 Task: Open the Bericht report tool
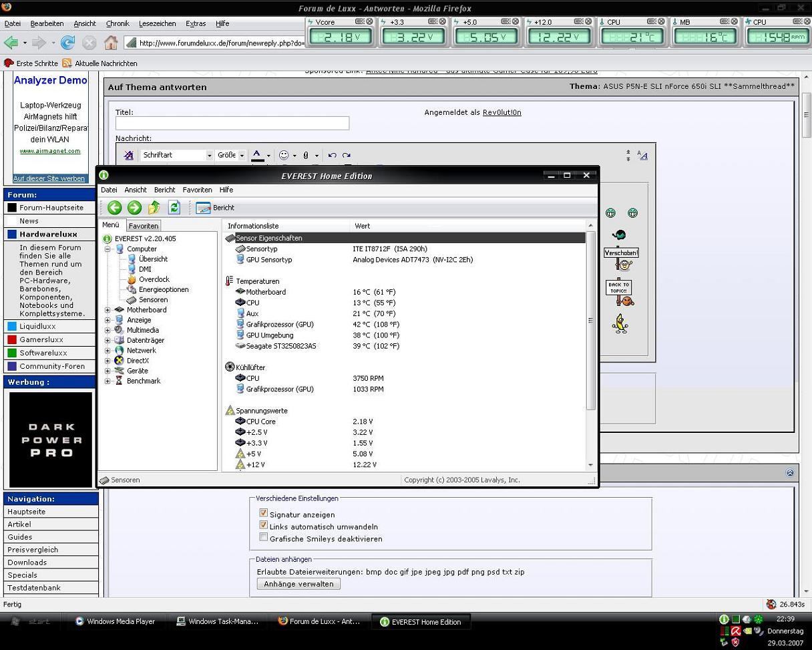coord(215,208)
